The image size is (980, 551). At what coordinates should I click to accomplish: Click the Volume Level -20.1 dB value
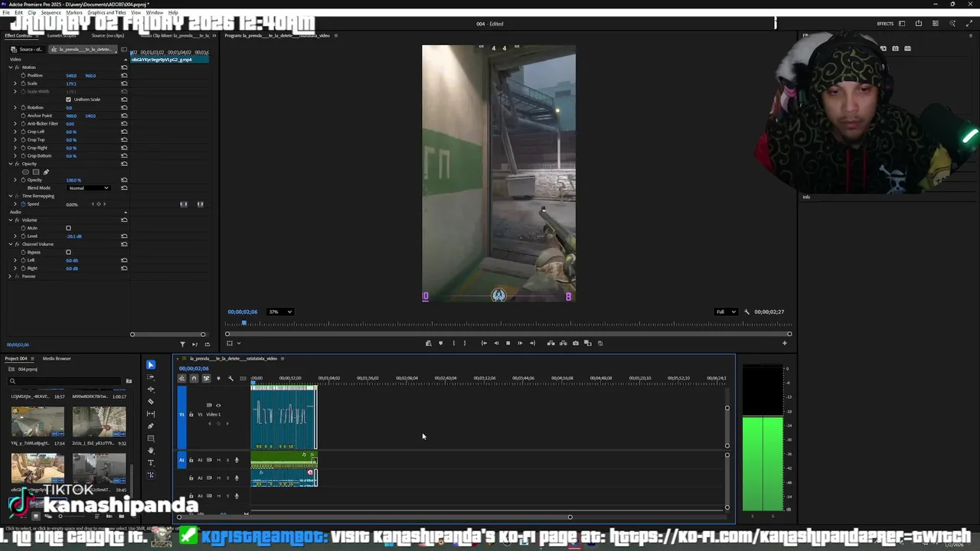tap(73, 236)
